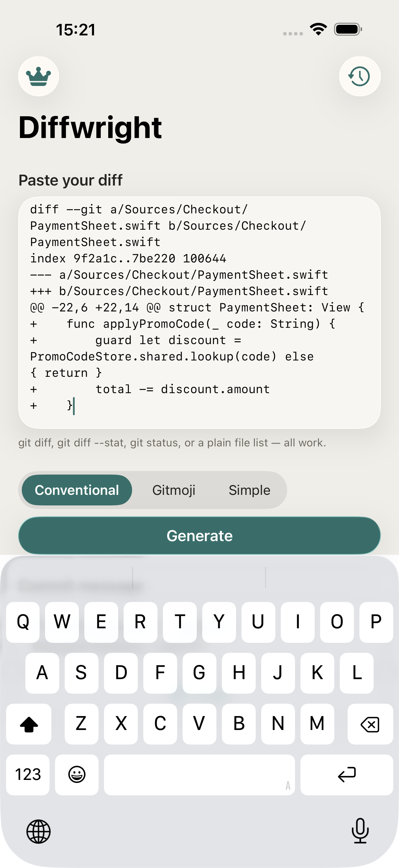Tap the Z key
Screen dimensions: 399x868
tap(81, 724)
